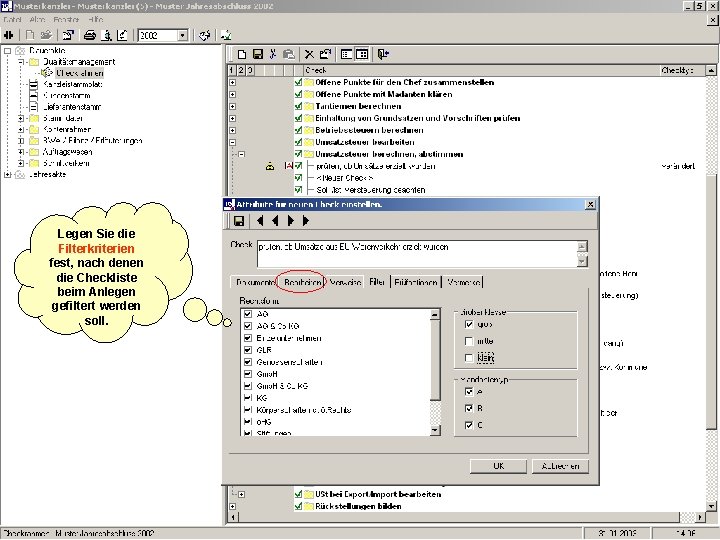The height and width of the screenshot is (540, 720).
Task: Enable the klein size class checkbox
Action: pos(469,358)
